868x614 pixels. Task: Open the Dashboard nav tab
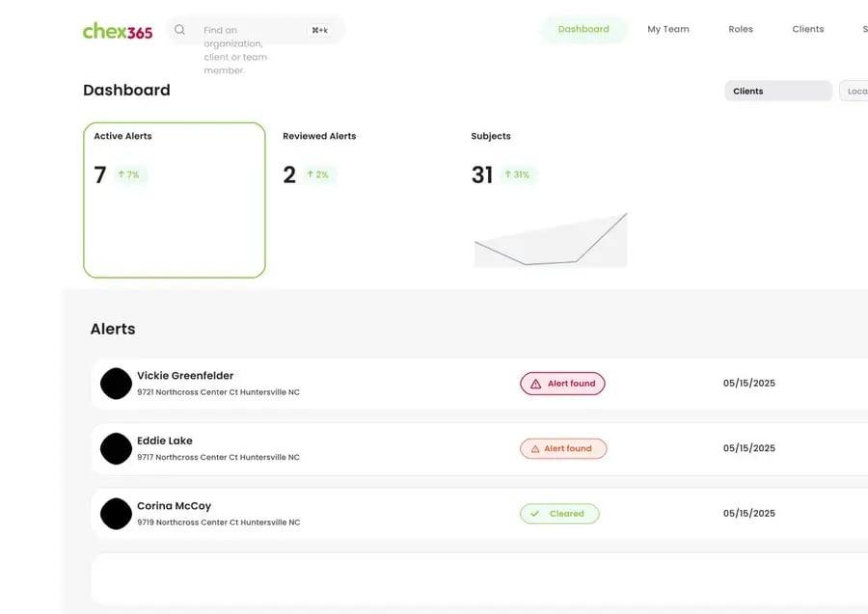583,29
